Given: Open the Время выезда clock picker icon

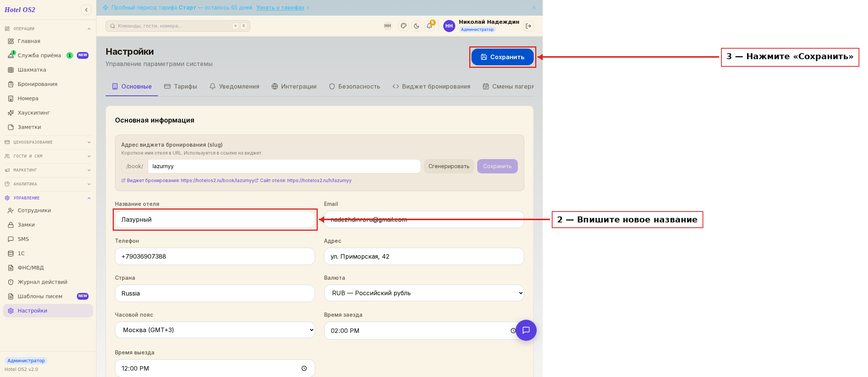Looking at the screenshot, I should click(304, 368).
